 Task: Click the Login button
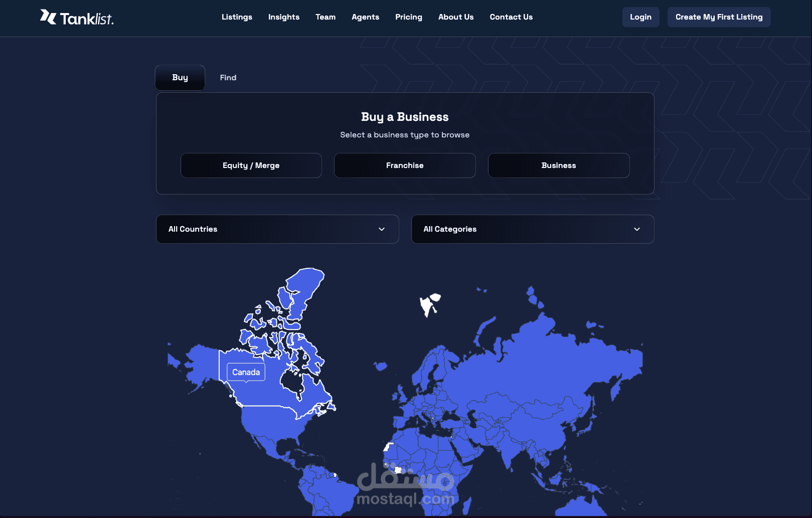coord(640,17)
